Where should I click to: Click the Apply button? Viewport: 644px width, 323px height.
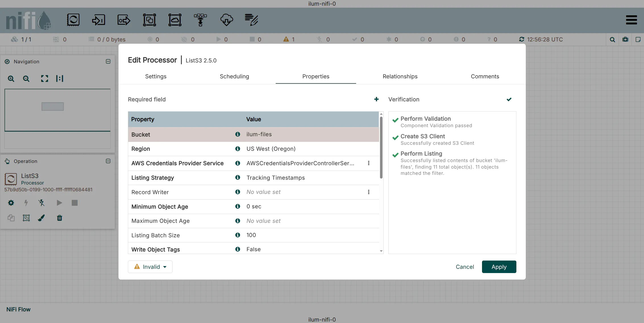pos(499,267)
